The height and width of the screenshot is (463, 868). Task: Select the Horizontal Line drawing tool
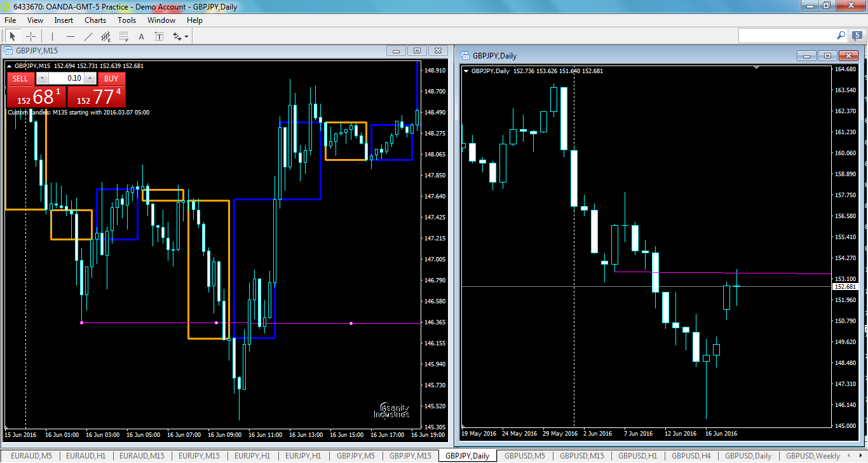(x=70, y=36)
